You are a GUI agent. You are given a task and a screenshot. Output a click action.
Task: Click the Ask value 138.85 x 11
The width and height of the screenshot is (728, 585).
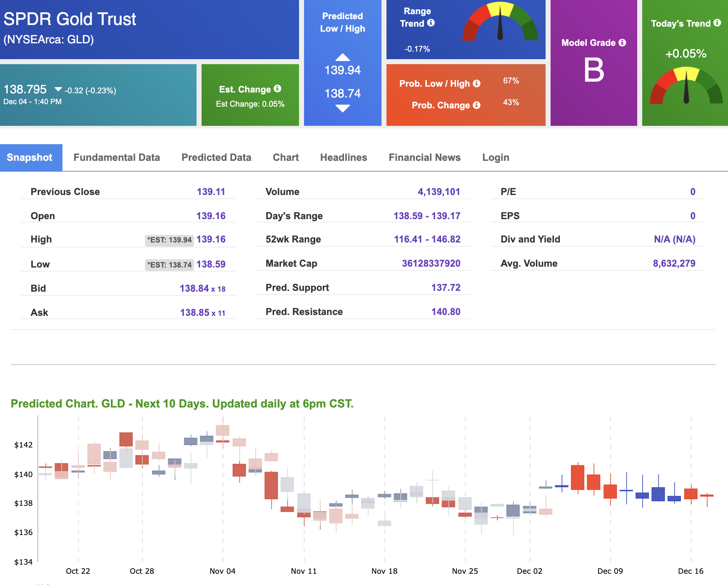click(202, 312)
